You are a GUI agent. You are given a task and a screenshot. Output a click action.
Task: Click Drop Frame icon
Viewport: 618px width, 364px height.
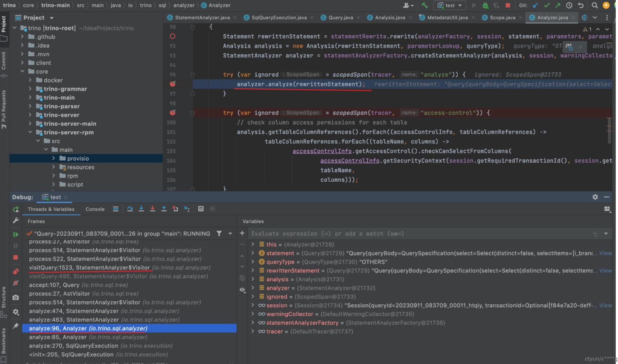175,209
